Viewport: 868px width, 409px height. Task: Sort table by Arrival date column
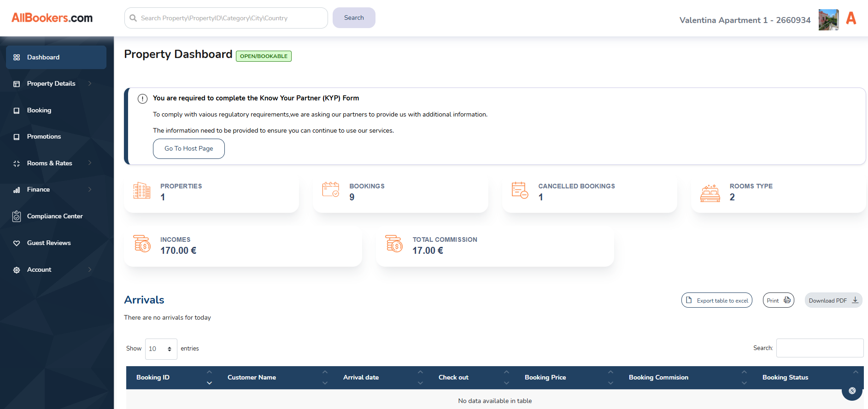point(381,378)
